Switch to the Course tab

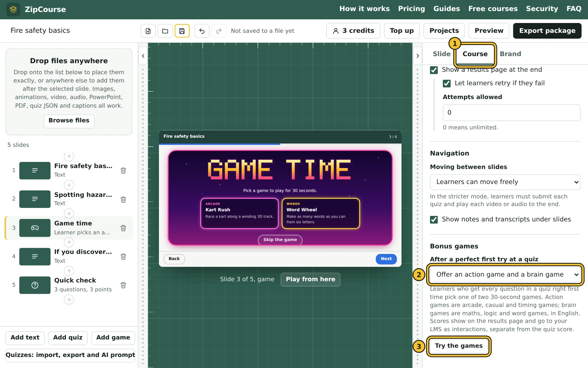[x=475, y=54]
